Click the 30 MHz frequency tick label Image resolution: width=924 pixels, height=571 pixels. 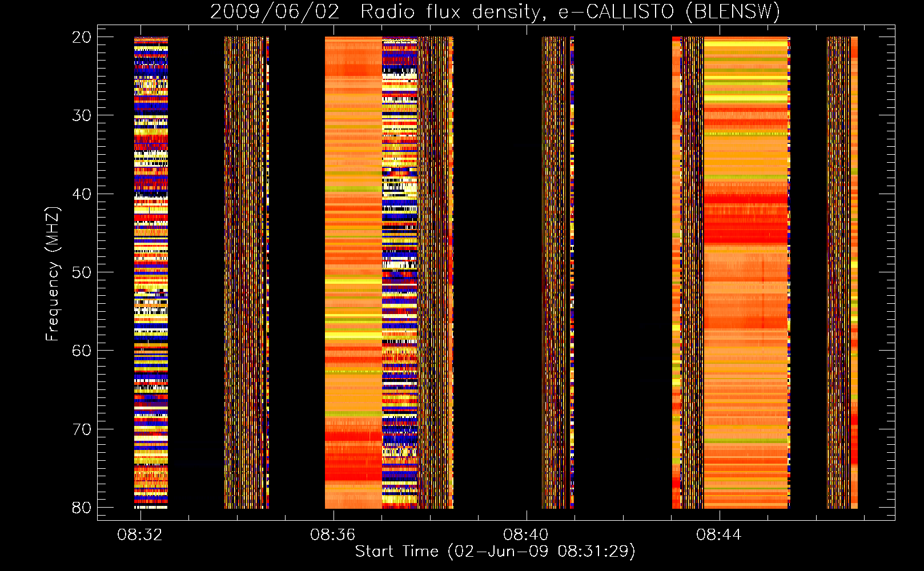82,115
